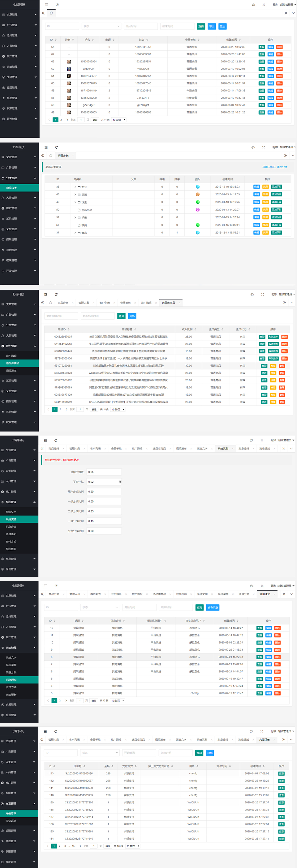Open the avatar thumbnail of member ID 61
The width and height of the screenshot is (297, 868).
pos(69,76)
